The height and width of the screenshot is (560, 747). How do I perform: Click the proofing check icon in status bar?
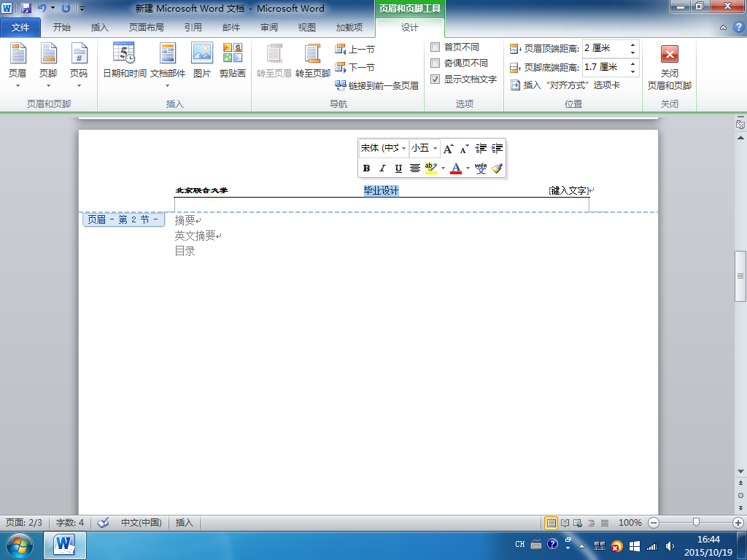click(x=103, y=523)
